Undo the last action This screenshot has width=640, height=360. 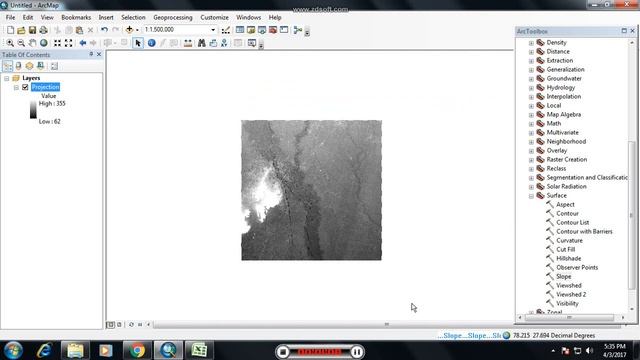[x=104, y=30]
